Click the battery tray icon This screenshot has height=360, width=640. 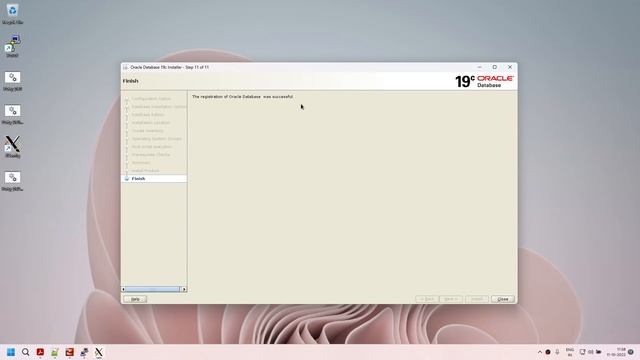pos(599,352)
